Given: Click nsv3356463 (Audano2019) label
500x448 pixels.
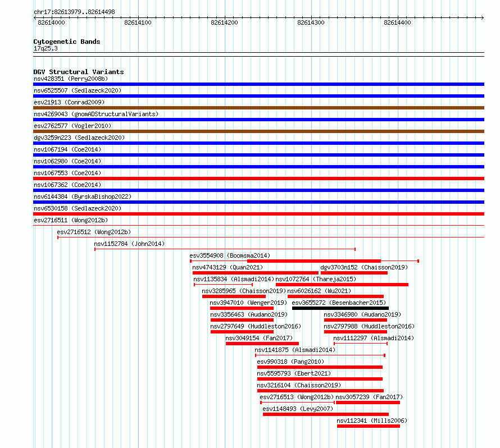Looking at the screenshot, I should click(249, 314).
